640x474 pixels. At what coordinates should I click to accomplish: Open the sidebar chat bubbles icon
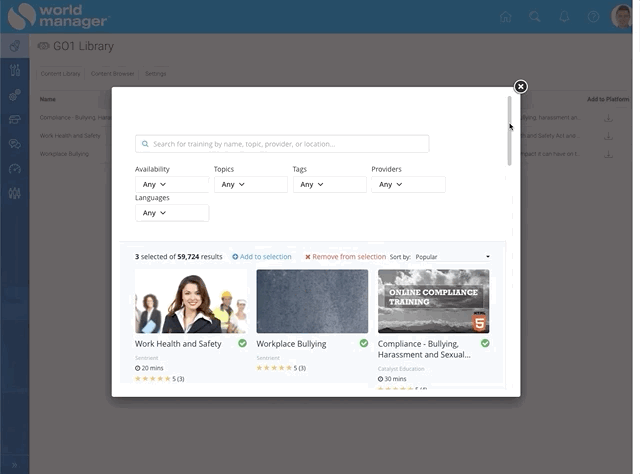[15, 144]
